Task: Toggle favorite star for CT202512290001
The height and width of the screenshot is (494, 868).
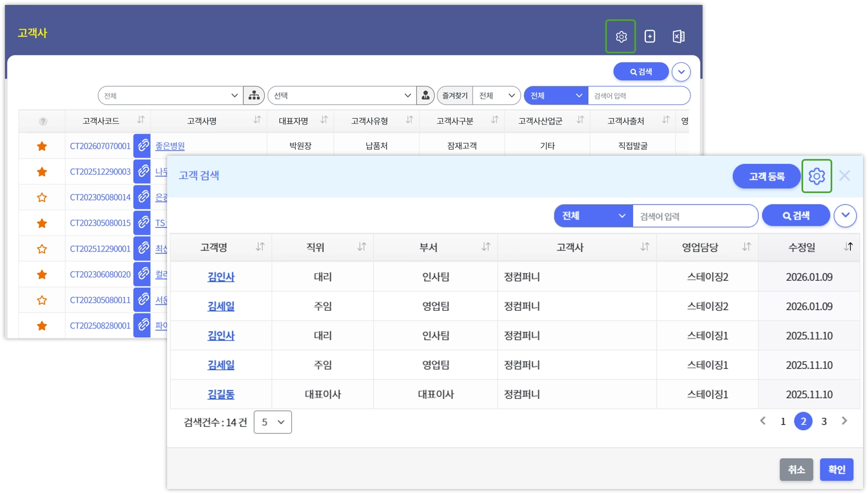Action: coord(42,249)
